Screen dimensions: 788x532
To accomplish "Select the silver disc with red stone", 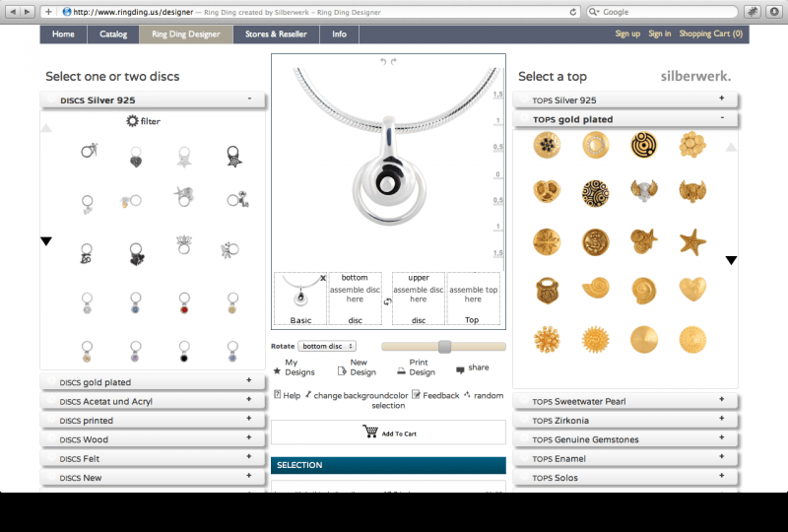I will coord(184,303).
